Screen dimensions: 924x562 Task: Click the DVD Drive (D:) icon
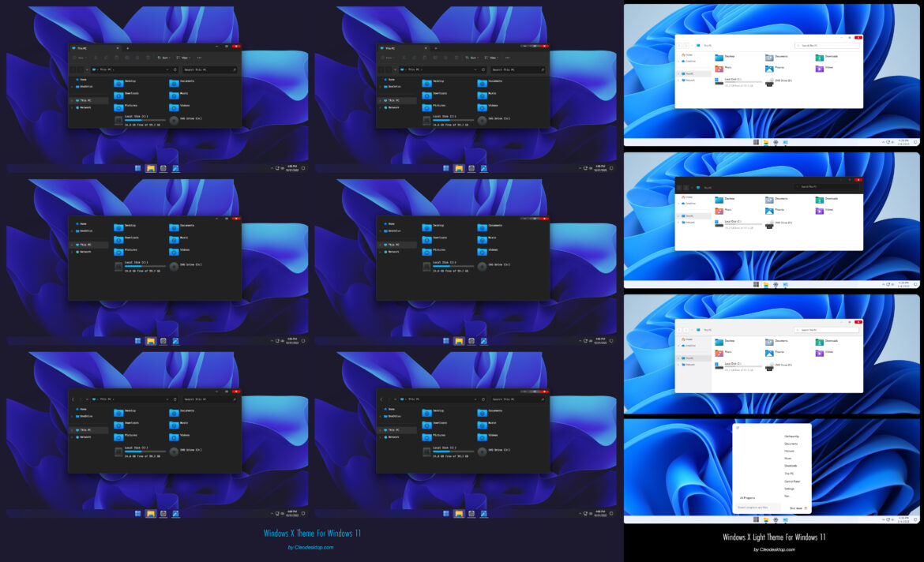point(173,120)
